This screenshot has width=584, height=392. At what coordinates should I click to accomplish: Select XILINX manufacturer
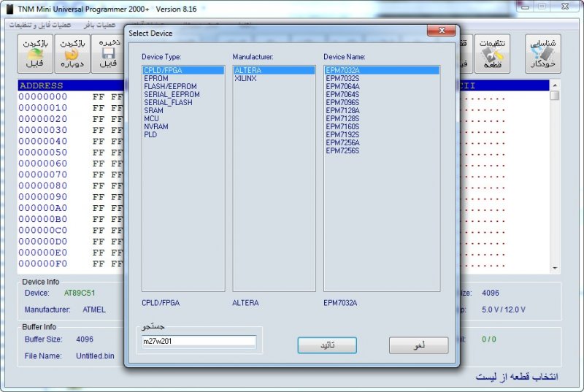coord(245,79)
